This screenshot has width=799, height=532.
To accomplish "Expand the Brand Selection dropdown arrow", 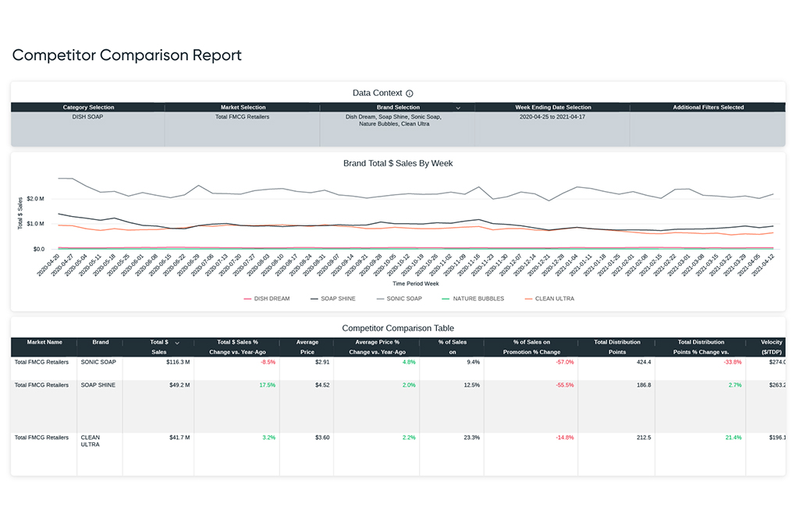I will [458, 108].
